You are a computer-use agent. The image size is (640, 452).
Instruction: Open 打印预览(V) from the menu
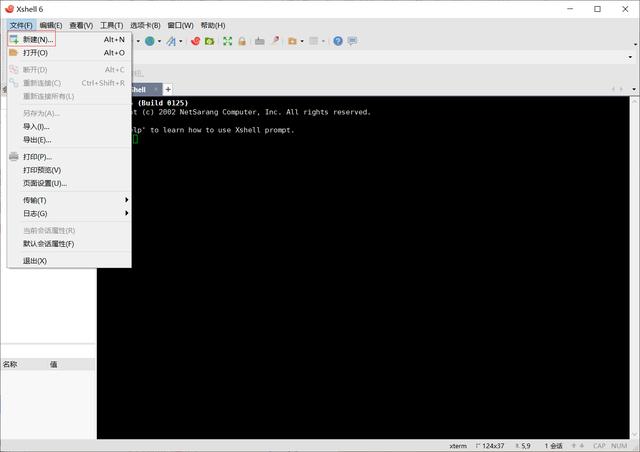click(x=69, y=170)
